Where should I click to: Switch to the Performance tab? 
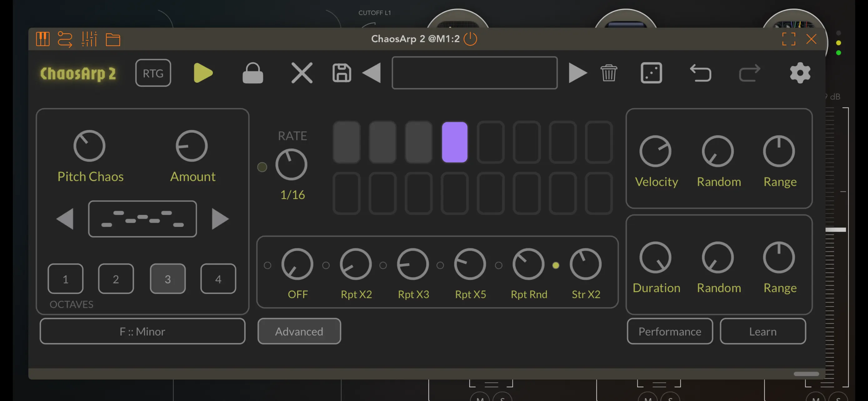[x=670, y=331]
